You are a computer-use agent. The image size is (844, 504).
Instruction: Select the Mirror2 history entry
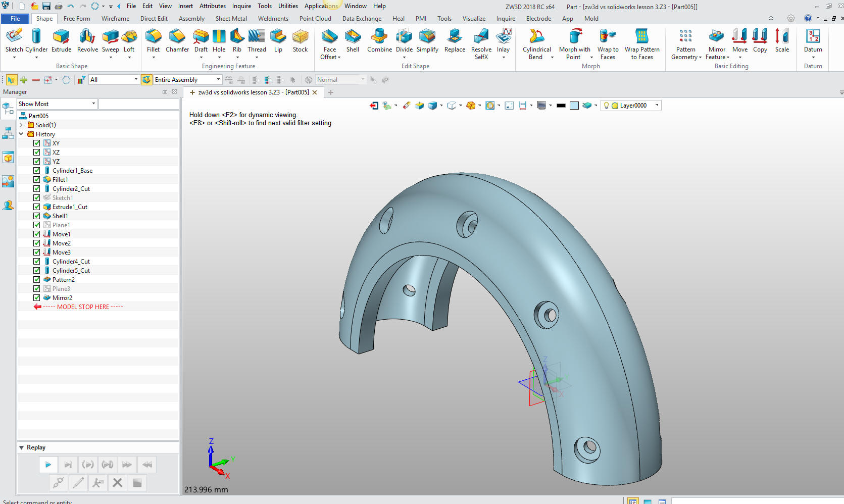coord(62,298)
